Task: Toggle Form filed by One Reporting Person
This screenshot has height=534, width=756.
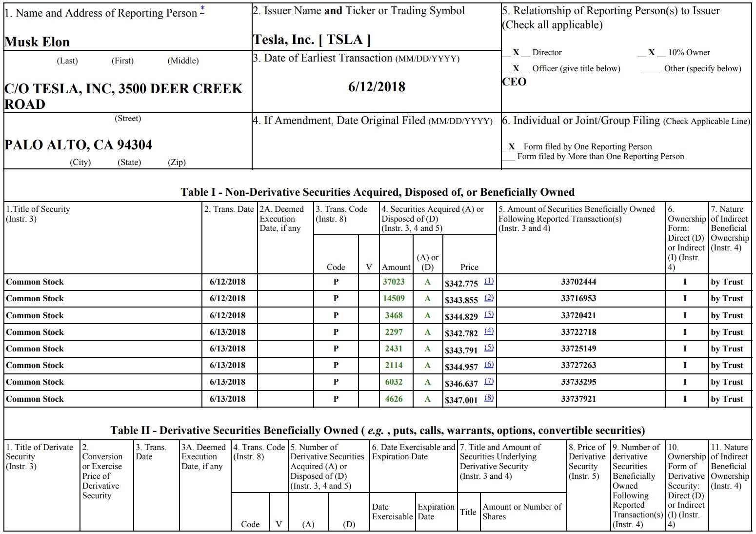Action: (x=511, y=146)
